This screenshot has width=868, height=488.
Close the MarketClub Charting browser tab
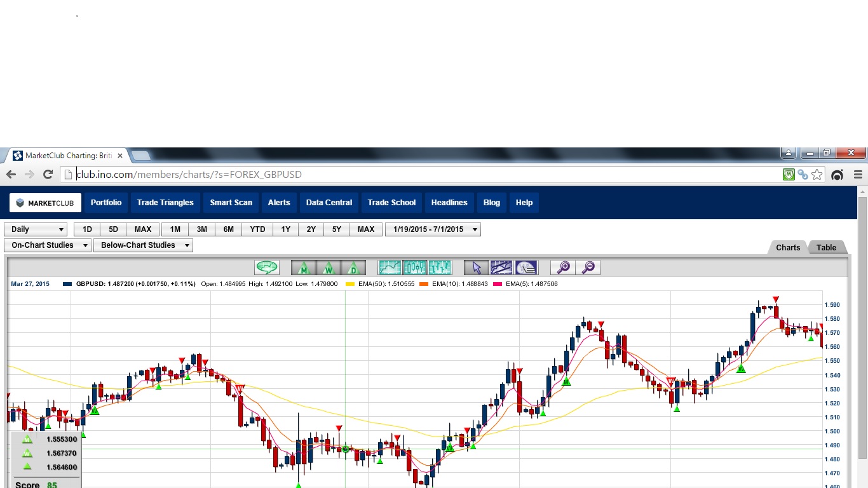(x=119, y=156)
